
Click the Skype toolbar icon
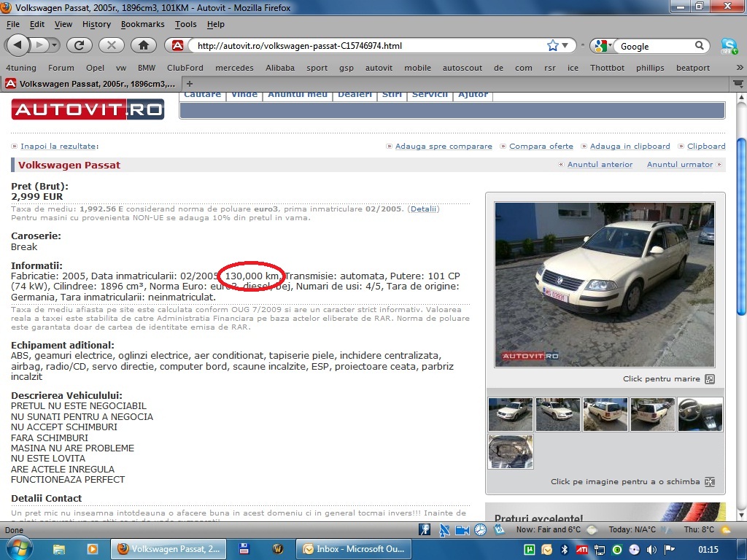729,45
